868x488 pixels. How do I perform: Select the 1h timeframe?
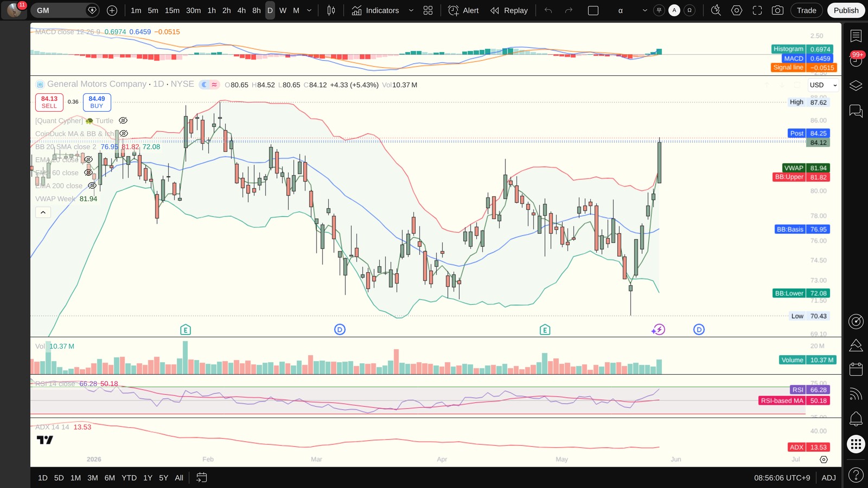click(212, 10)
